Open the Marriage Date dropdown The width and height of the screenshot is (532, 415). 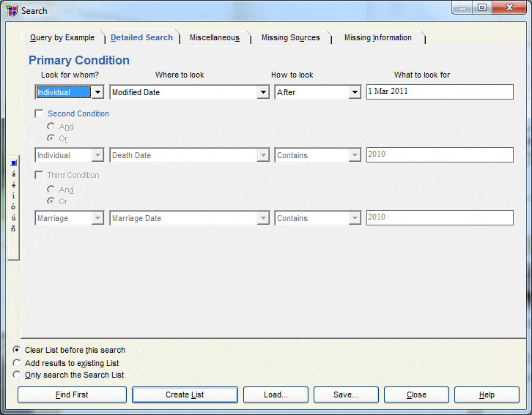point(263,218)
